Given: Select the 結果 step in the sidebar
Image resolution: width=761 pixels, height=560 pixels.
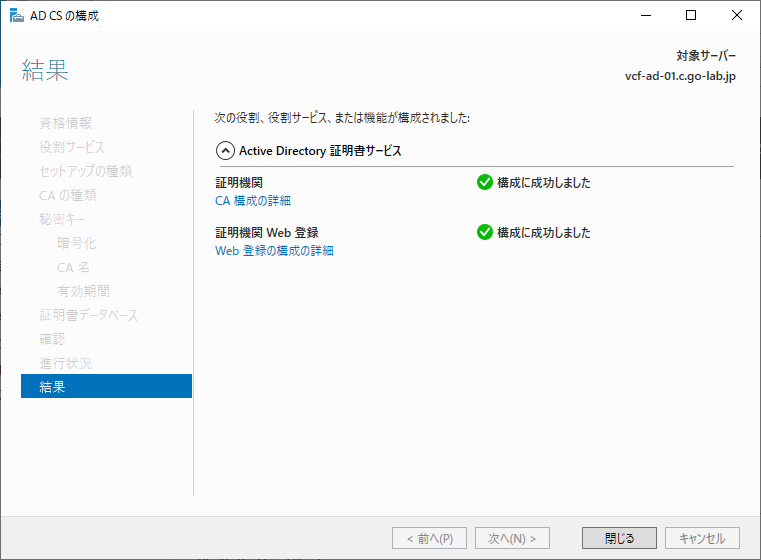Looking at the screenshot, I should click(x=106, y=386).
